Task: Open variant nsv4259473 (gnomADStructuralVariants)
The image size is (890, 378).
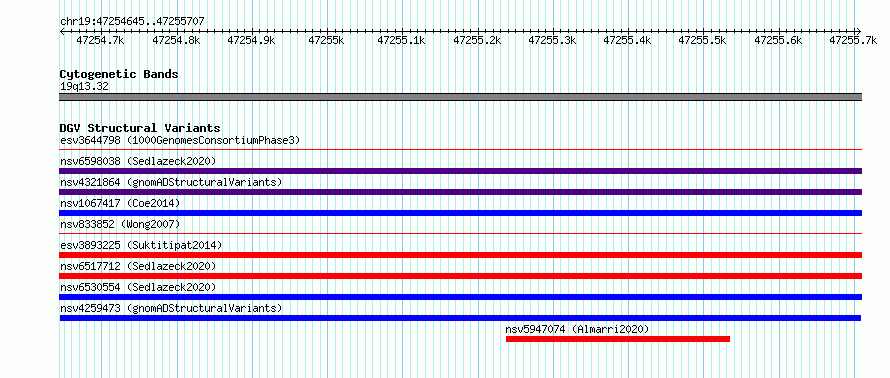Action: tap(171, 308)
